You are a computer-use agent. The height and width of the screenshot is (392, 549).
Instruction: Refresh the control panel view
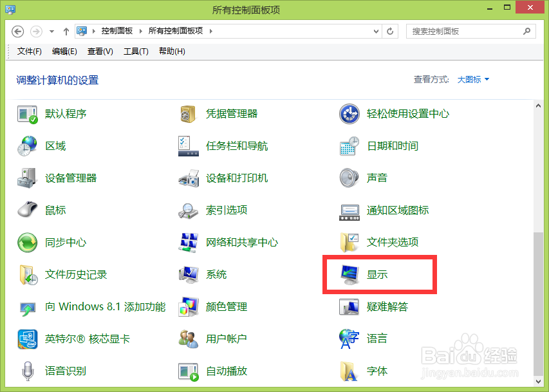390,32
